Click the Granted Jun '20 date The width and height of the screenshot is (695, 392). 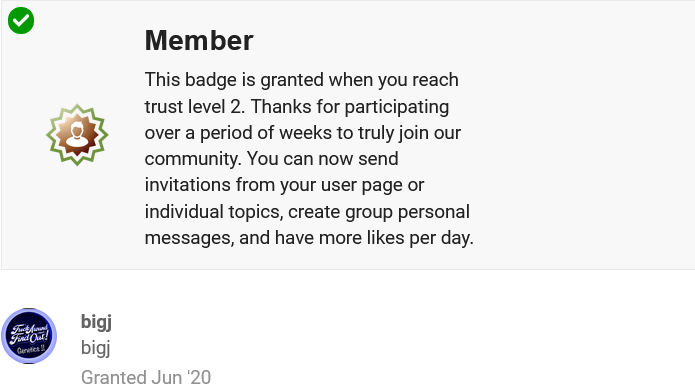[x=146, y=378]
